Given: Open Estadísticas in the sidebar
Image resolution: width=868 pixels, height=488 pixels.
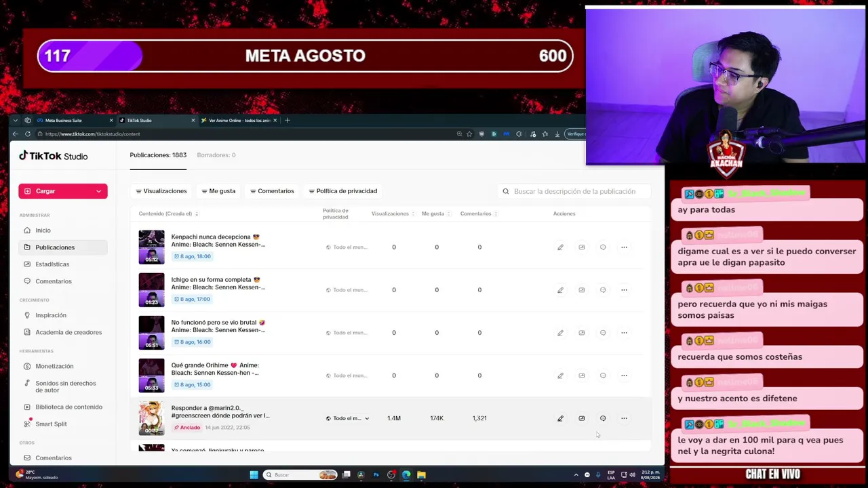Looking at the screenshot, I should click(x=62, y=264).
